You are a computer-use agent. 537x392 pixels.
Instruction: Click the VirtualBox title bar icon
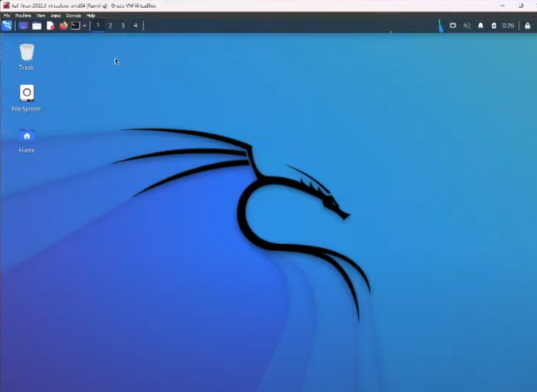coord(6,6)
